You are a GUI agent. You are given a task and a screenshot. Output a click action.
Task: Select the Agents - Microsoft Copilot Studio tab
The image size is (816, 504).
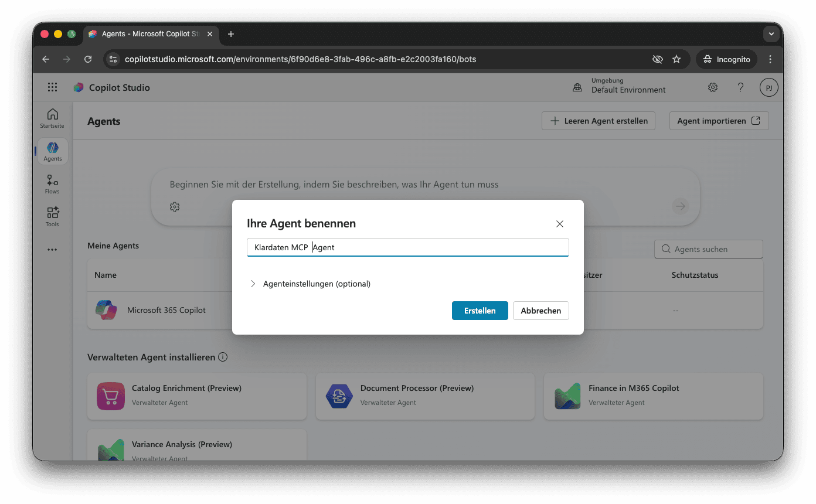(150, 34)
